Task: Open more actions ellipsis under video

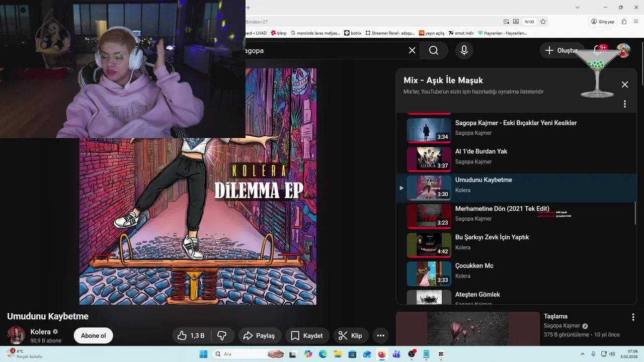Action: [x=381, y=336]
